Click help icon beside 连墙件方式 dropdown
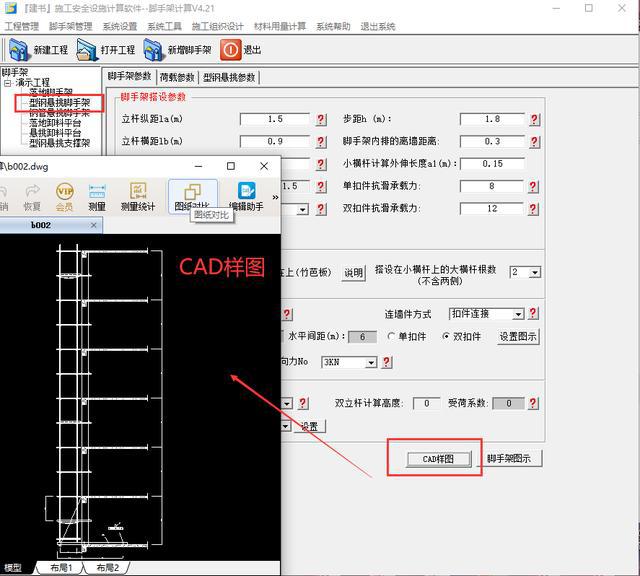The width and height of the screenshot is (640, 576). [x=533, y=314]
